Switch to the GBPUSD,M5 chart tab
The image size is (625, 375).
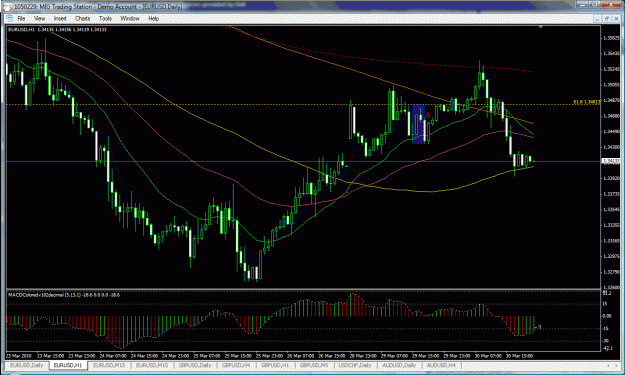click(314, 365)
